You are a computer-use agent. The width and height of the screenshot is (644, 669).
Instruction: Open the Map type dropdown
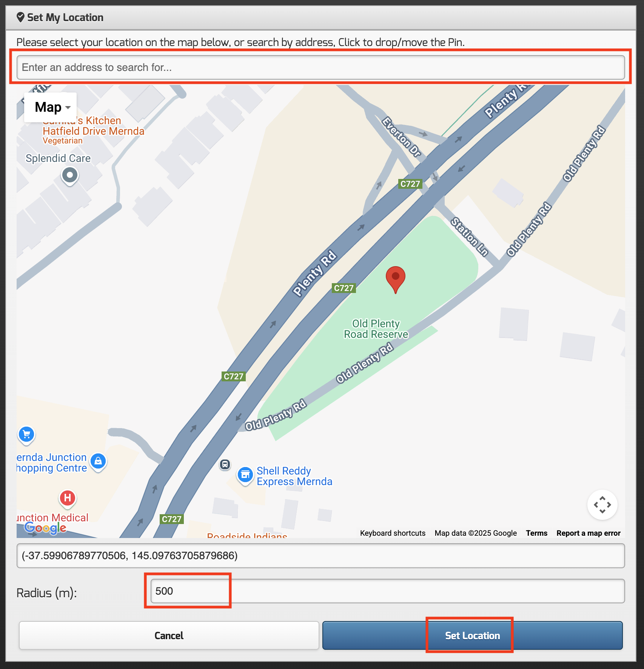pos(51,107)
